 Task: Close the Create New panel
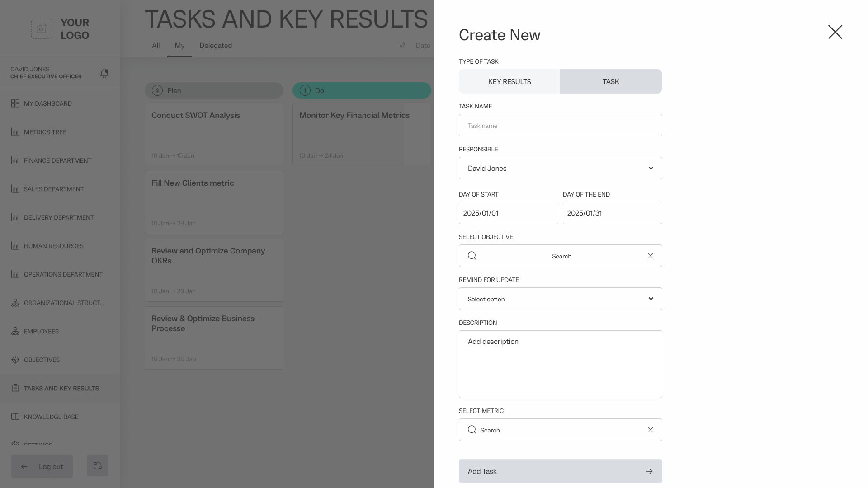coord(835,32)
